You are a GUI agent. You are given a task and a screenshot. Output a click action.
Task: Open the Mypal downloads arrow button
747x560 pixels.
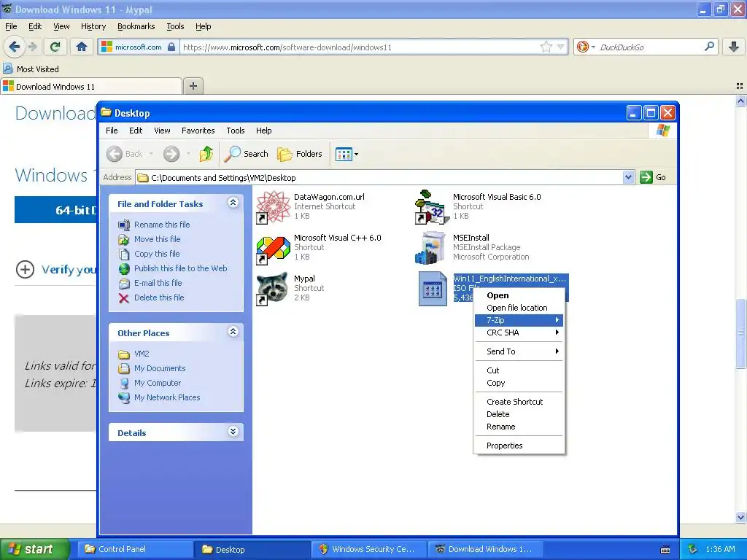[x=734, y=47]
